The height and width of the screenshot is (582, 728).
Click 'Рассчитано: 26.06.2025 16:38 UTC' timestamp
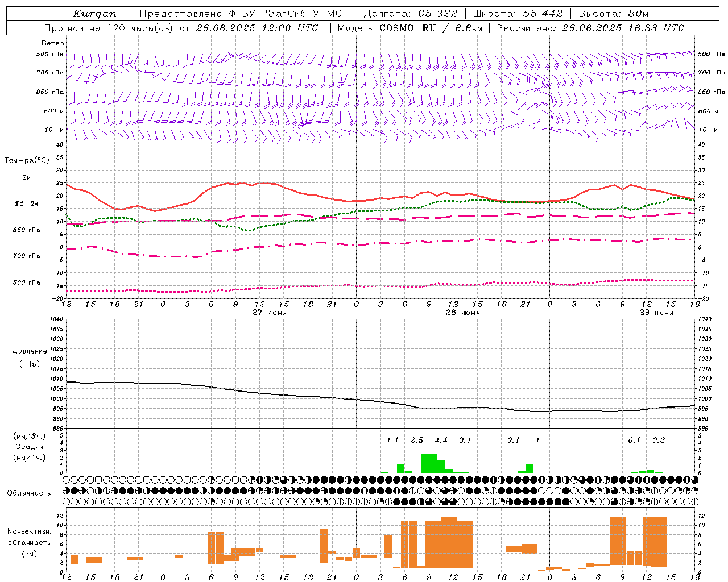click(x=590, y=28)
